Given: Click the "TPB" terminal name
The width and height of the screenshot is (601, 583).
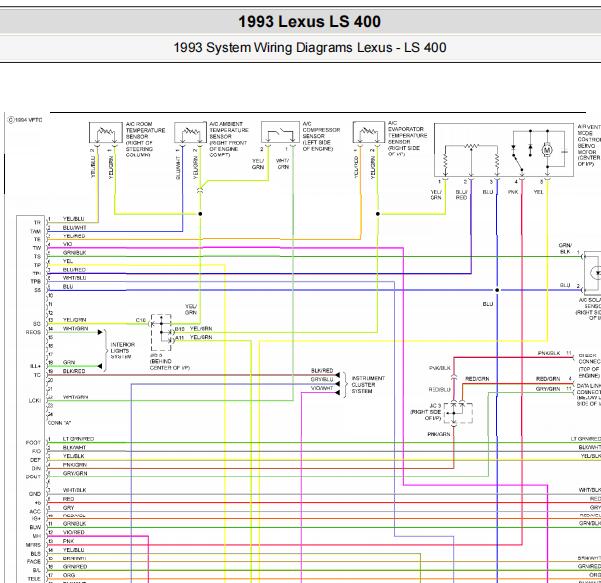Looking at the screenshot, I should (35, 282).
